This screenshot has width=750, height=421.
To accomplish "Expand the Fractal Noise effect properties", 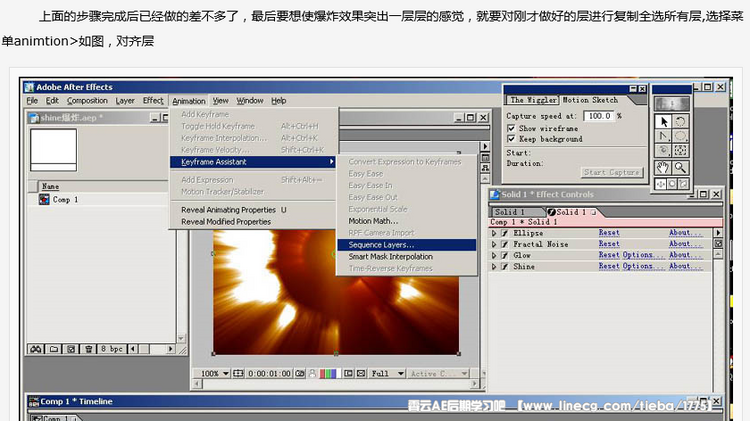I will point(494,244).
